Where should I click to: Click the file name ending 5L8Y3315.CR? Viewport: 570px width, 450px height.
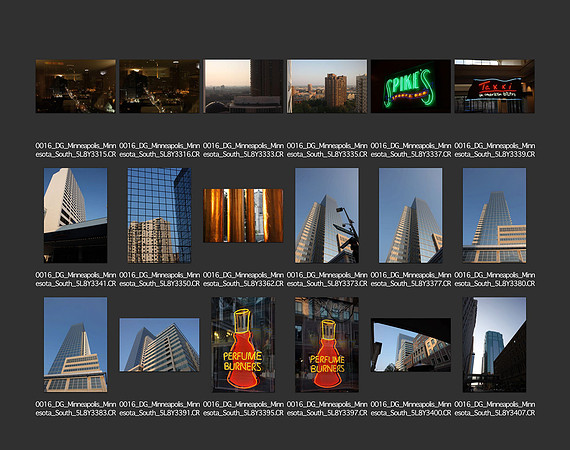[x=76, y=150]
